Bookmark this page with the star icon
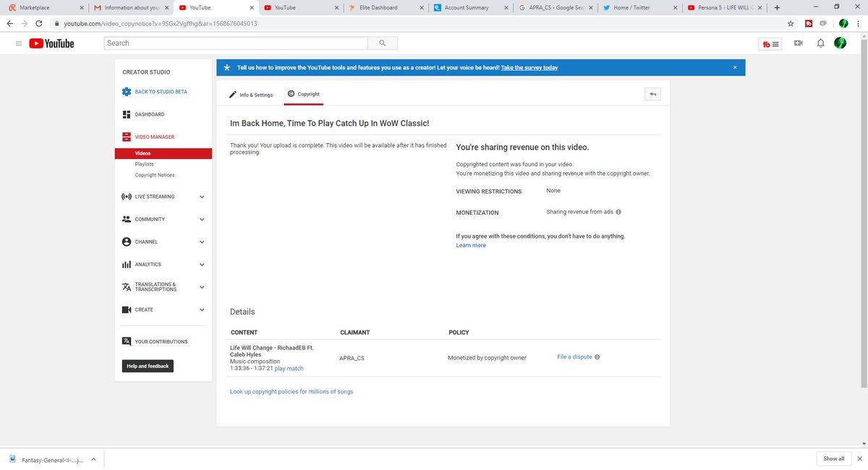Viewport: 868px width, 470px height. pyautogui.click(x=791, y=23)
